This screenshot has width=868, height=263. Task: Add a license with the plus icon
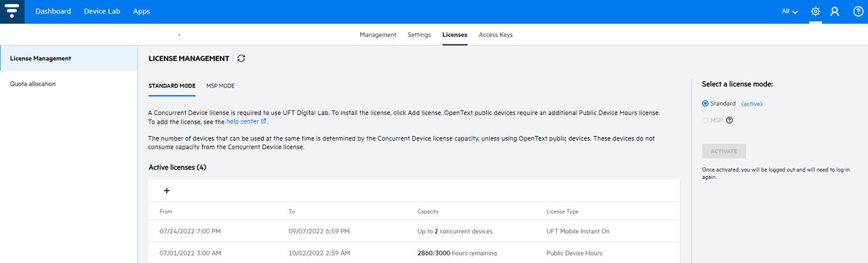pos(167,191)
